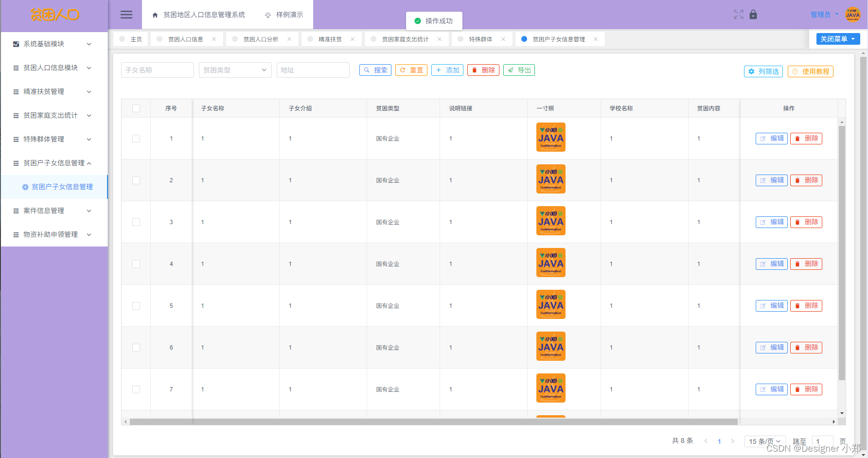Collapse the sidebar with the hamburger icon

pos(126,15)
